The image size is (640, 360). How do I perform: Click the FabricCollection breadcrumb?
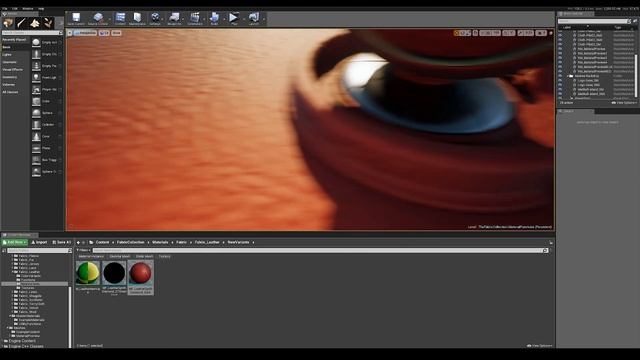click(131, 242)
